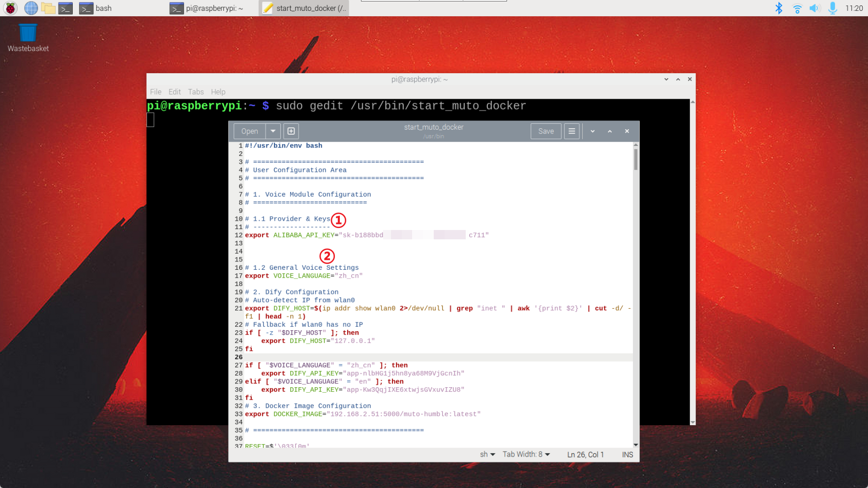Screen dimensions: 868x488
Task: Click the gedit Open button
Action: pos(249,131)
